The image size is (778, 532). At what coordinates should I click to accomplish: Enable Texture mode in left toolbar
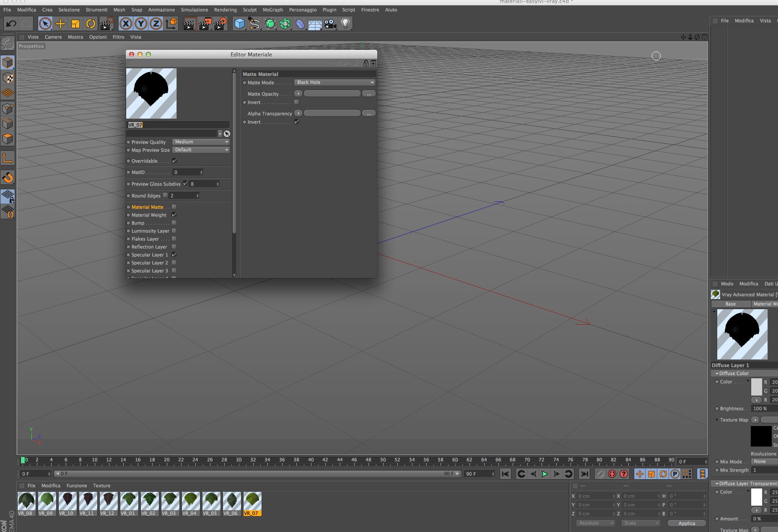pyautogui.click(x=8, y=78)
